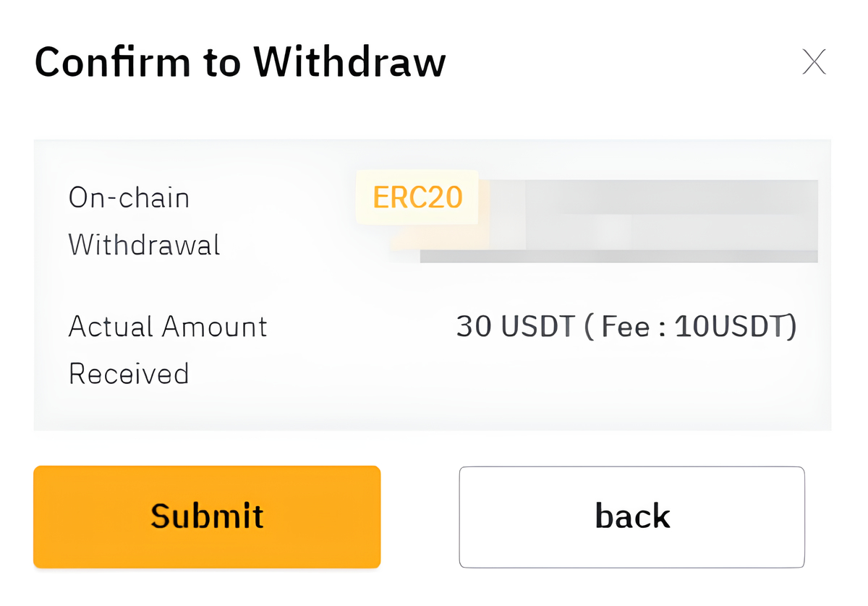Click the 30 USDT received amount
Viewport: 868px width, 606px height.
(514, 327)
